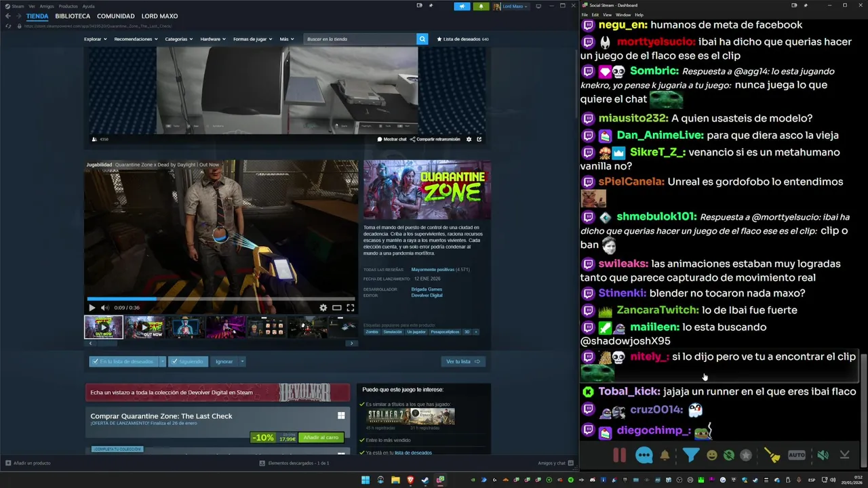868x488 pixels.
Task: Open File Explorer from the taskbar
Action: [395, 480]
